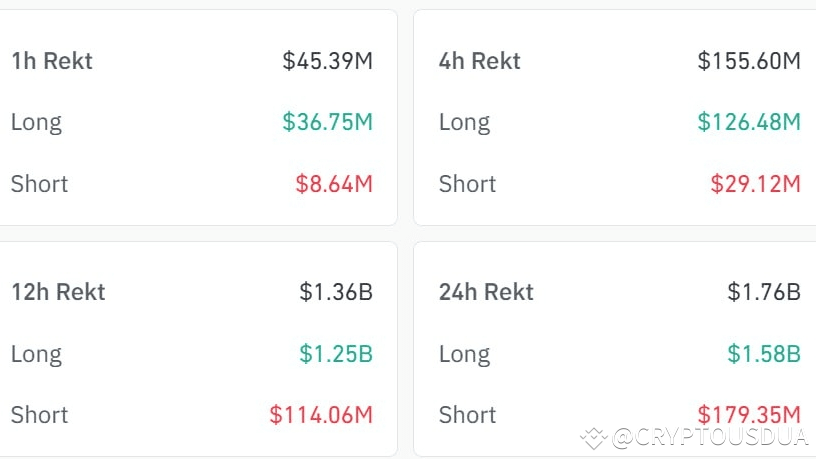Click the 12h total $1.36B value
The image size is (816, 459).
pyautogui.click(x=336, y=292)
